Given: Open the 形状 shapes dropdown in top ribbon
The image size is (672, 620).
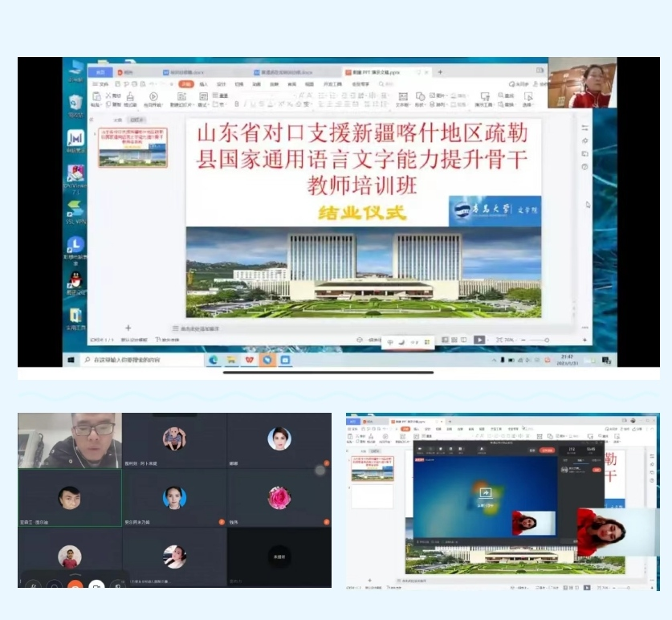Looking at the screenshot, I should click(420, 99).
